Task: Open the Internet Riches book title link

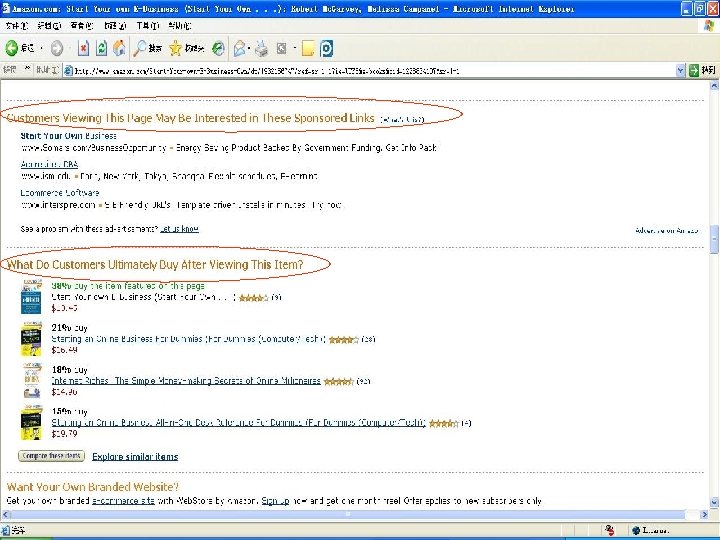Action: [x=186, y=381]
